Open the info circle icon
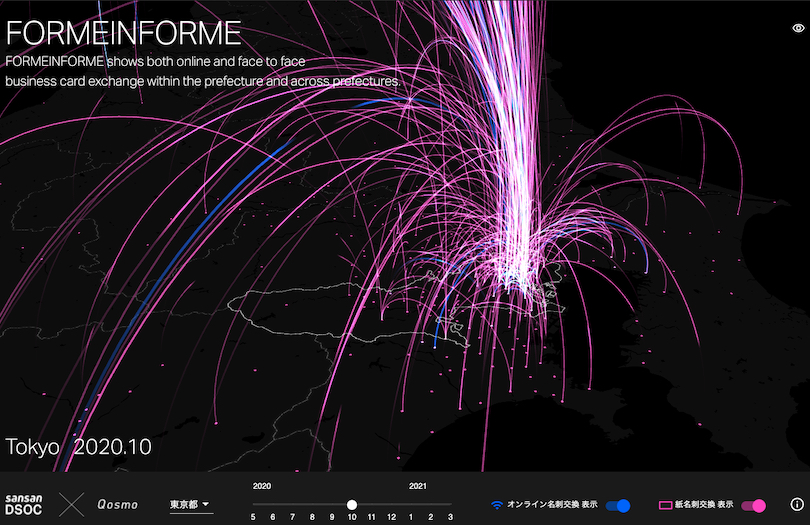Viewport: 810px width, 525px height. coord(797,504)
